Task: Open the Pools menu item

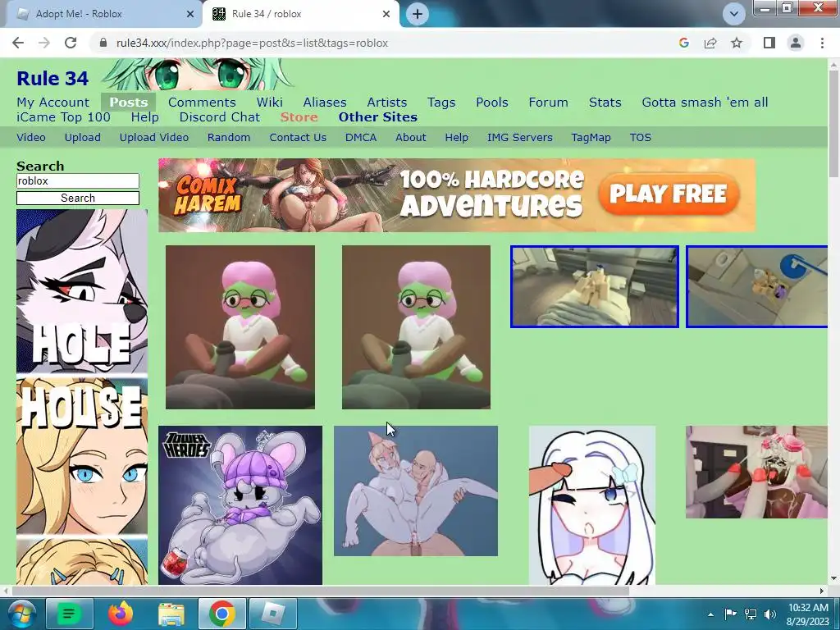Action: [492, 103]
